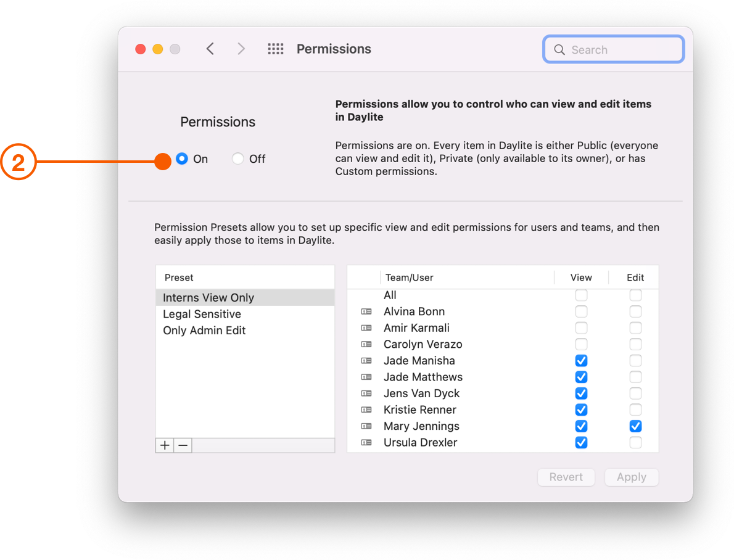The height and width of the screenshot is (560, 734).
Task: Click the View column header
Action: [580, 278]
